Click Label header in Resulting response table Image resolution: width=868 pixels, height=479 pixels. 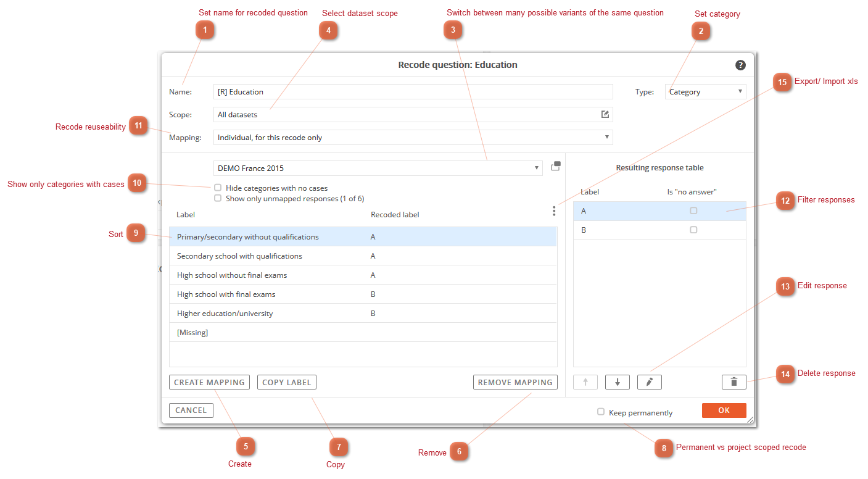point(590,192)
